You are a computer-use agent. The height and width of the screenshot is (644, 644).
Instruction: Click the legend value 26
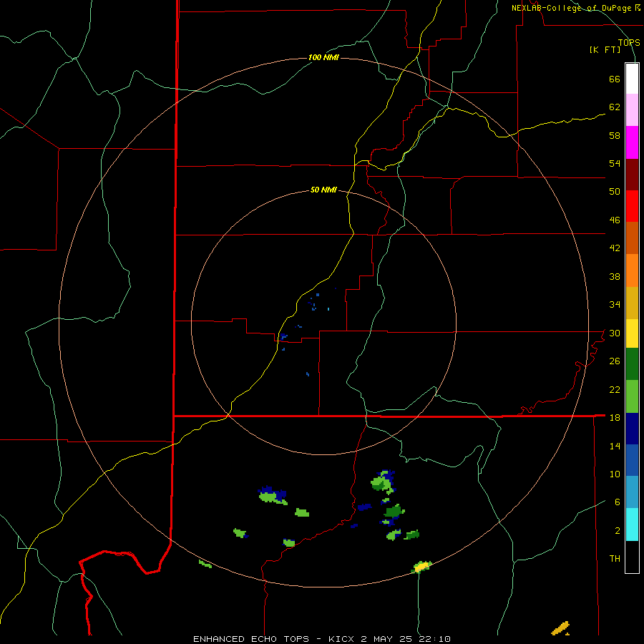615,361
